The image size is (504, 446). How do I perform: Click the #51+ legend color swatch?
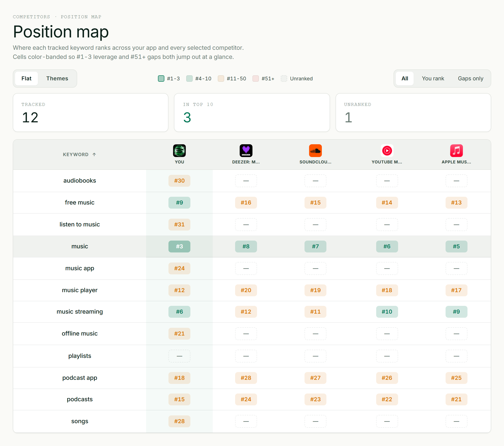[256, 79]
